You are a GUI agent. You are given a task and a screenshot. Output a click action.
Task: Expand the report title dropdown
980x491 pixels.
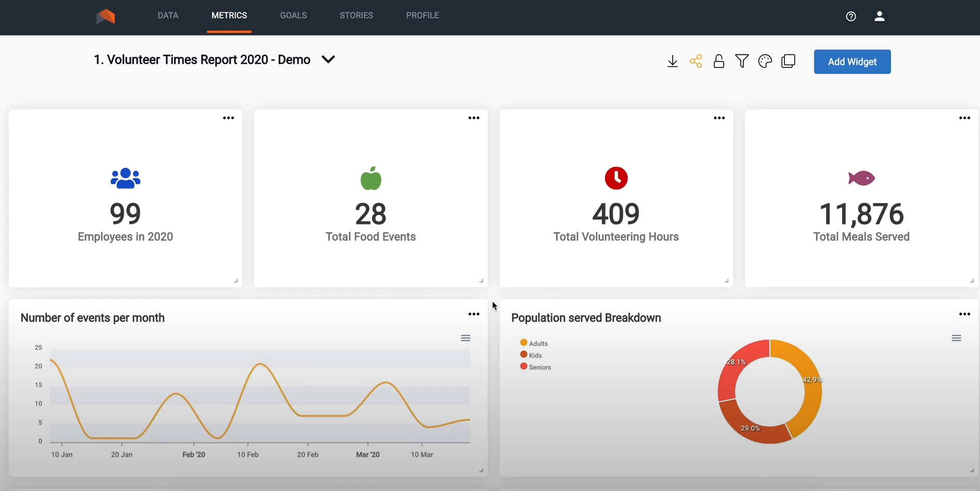328,60
